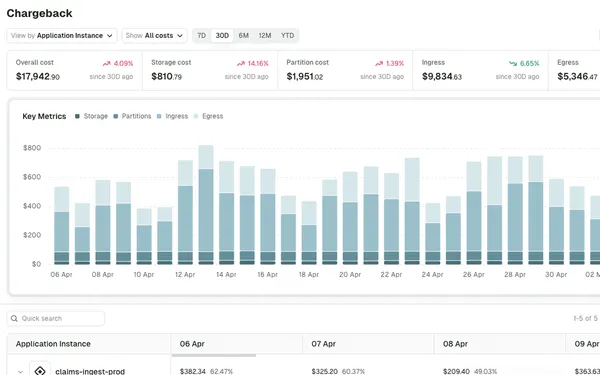Select the 30D time range
The width and height of the screenshot is (600, 375).
tap(222, 36)
